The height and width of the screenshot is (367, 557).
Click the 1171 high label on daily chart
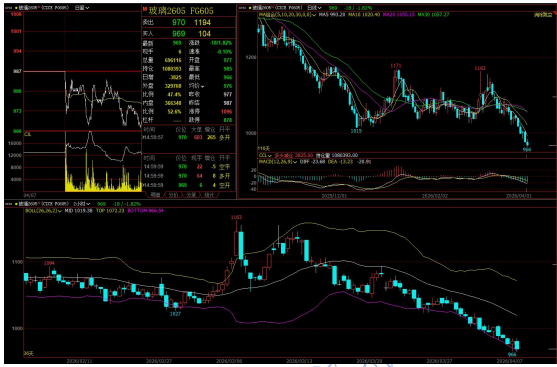(396, 66)
